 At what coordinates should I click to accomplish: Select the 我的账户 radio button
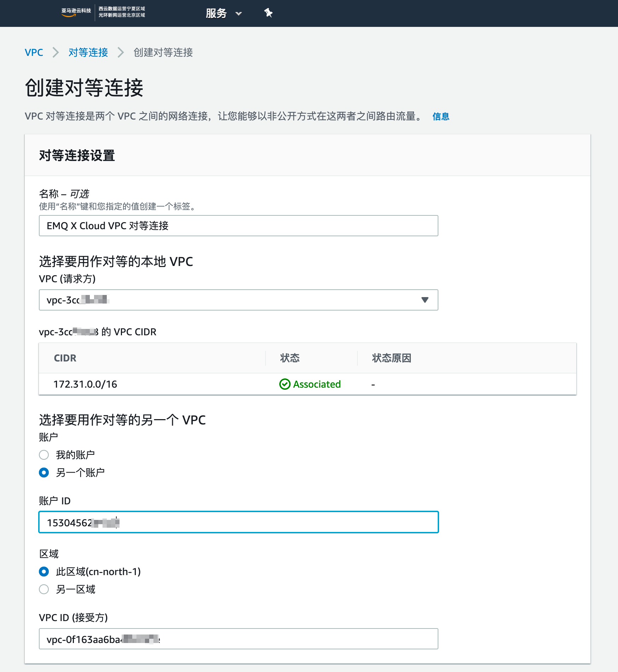click(x=44, y=455)
